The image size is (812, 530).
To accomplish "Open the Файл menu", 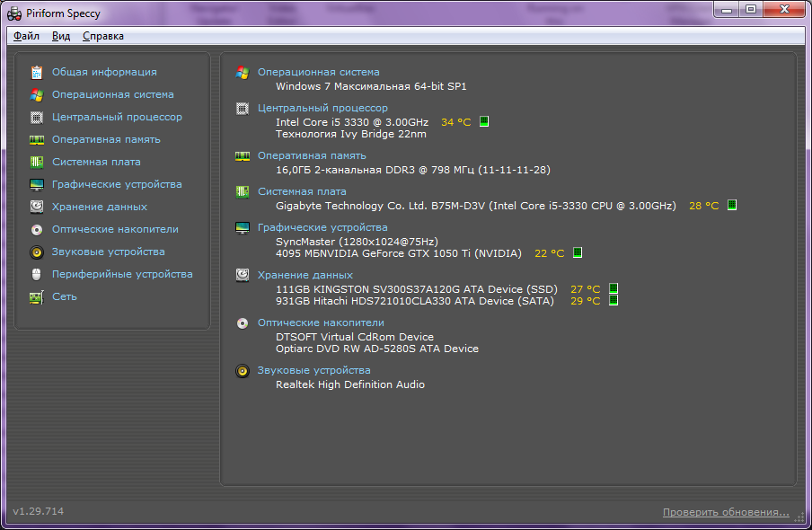I will coord(26,36).
